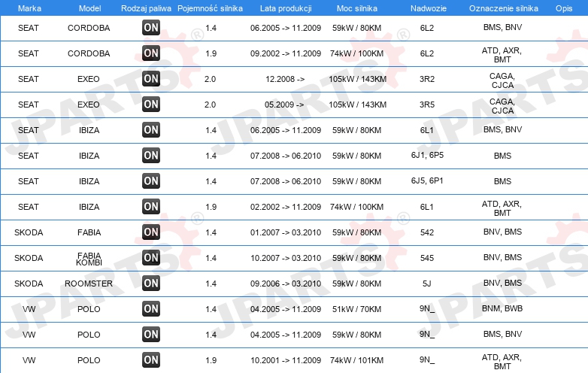Click the VW cell in the Polo 1.9 row
This screenshot has height=373, width=588.
[29, 360]
